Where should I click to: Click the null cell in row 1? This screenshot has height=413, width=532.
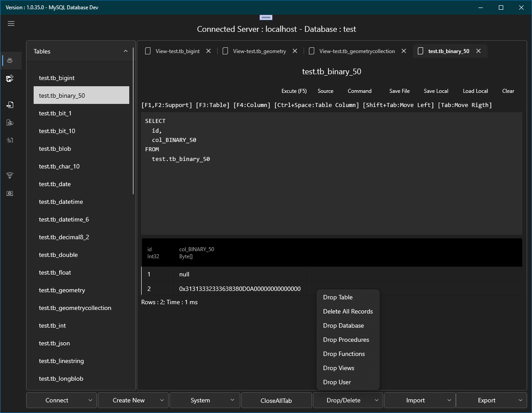(x=240, y=274)
